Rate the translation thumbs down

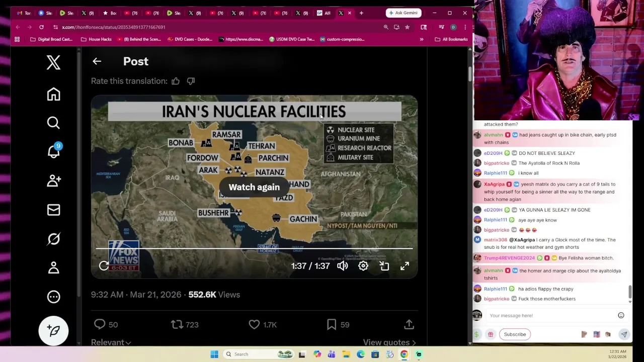pyautogui.click(x=191, y=81)
